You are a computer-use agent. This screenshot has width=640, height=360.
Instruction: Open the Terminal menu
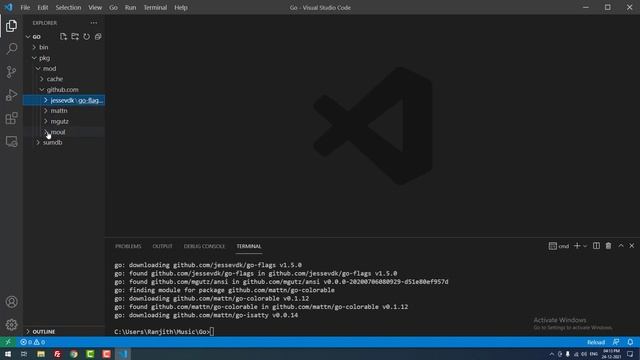(x=155, y=7)
